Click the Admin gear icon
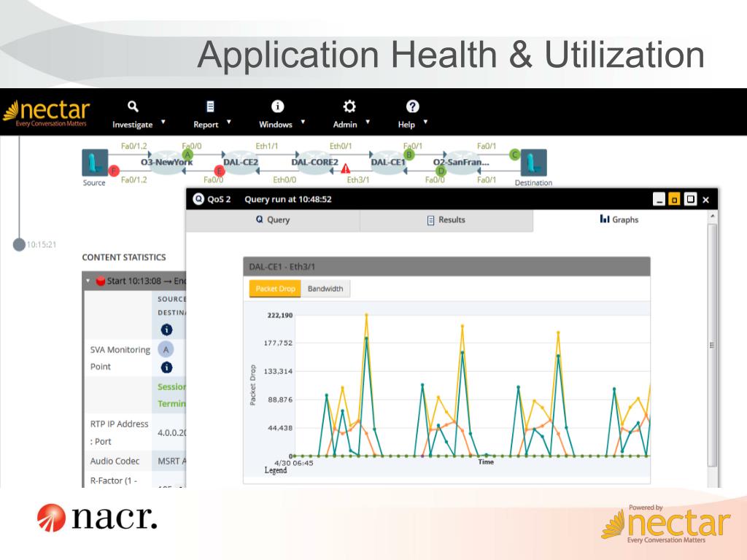The height and width of the screenshot is (560, 747). 349,106
